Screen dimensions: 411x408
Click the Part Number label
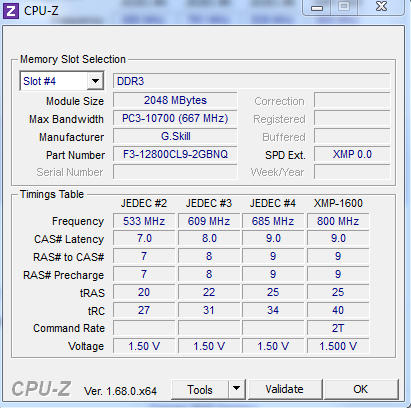[75, 155]
